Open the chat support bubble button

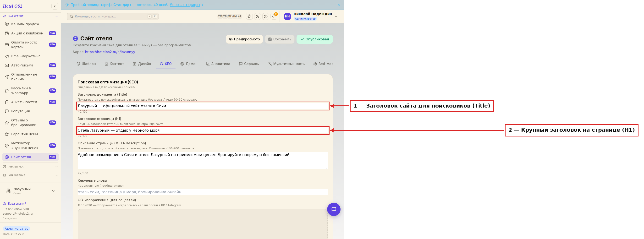click(334, 209)
